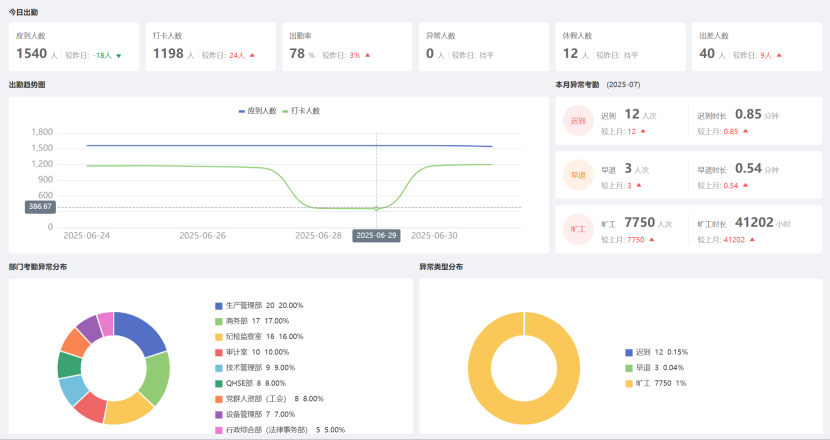Click the 商务部 green legend color swatch
The width and height of the screenshot is (830, 440).
pos(219,321)
